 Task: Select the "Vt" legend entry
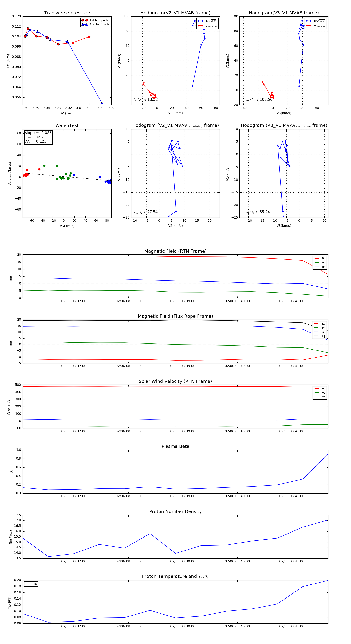(x=320, y=393)
